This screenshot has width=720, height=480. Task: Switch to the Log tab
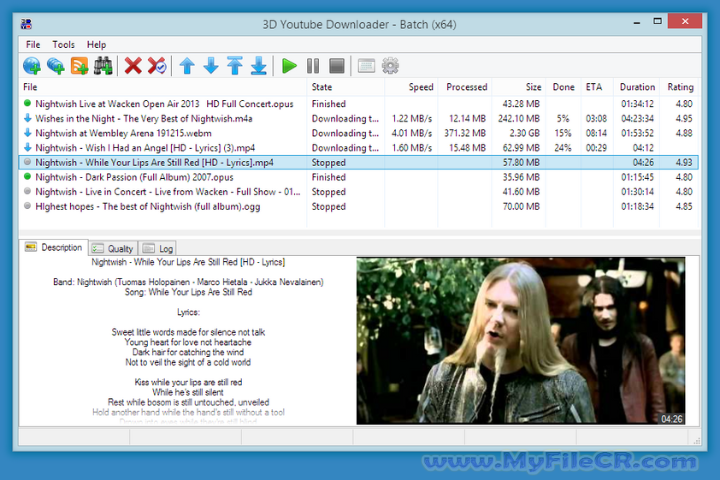tap(158, 248)
